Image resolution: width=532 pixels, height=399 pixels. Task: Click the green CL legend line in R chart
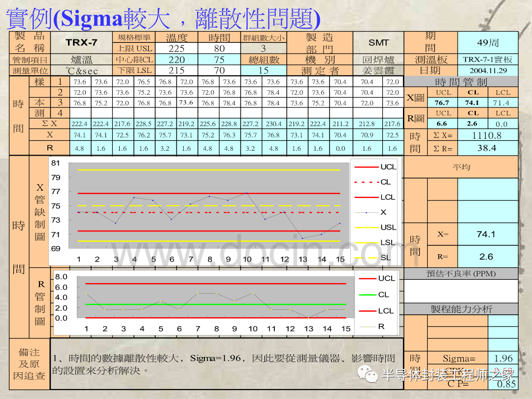click(367, 295)
